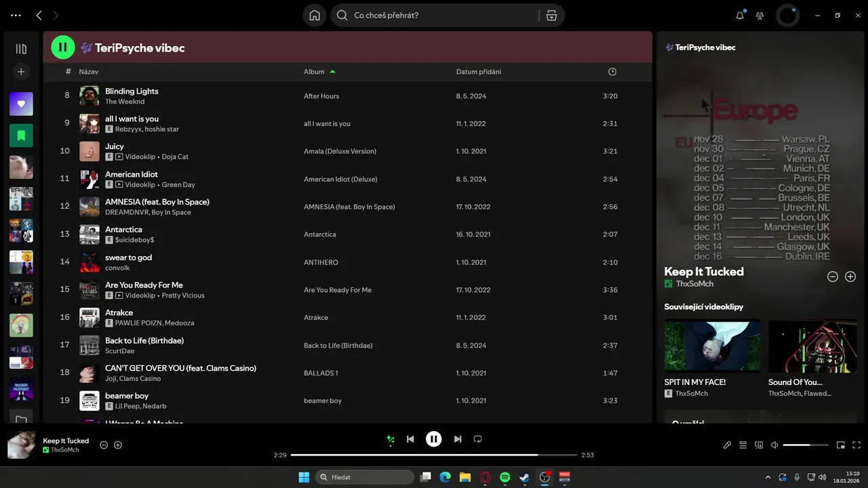The image size is (868, 488).
Task: Adjust the volume slider
Action: click(x=806, y=445)
